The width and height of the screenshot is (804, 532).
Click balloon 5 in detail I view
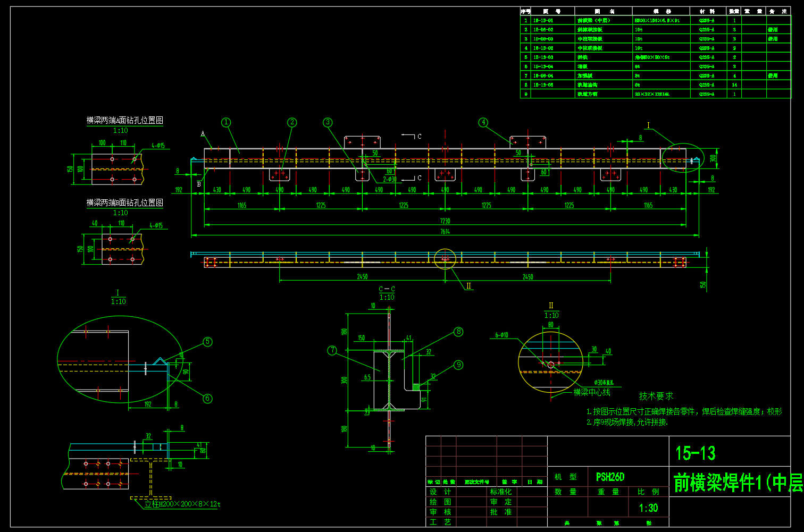tap(208, 342)
